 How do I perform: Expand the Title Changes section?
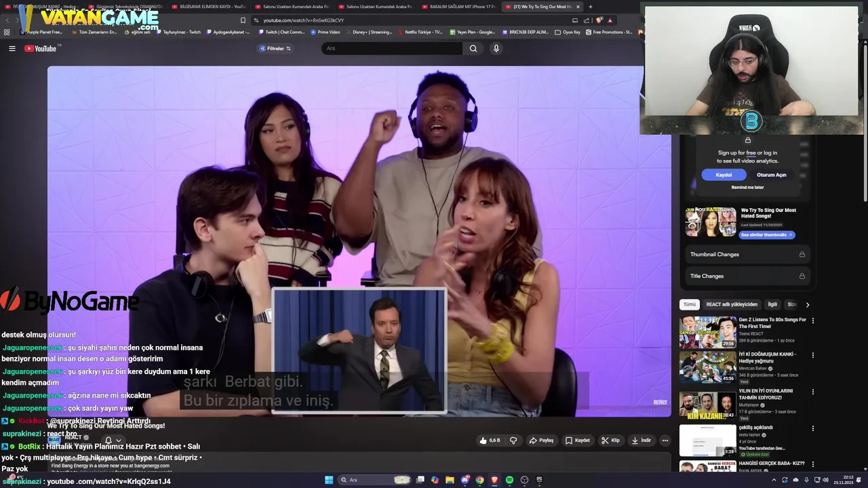point(747,276)
